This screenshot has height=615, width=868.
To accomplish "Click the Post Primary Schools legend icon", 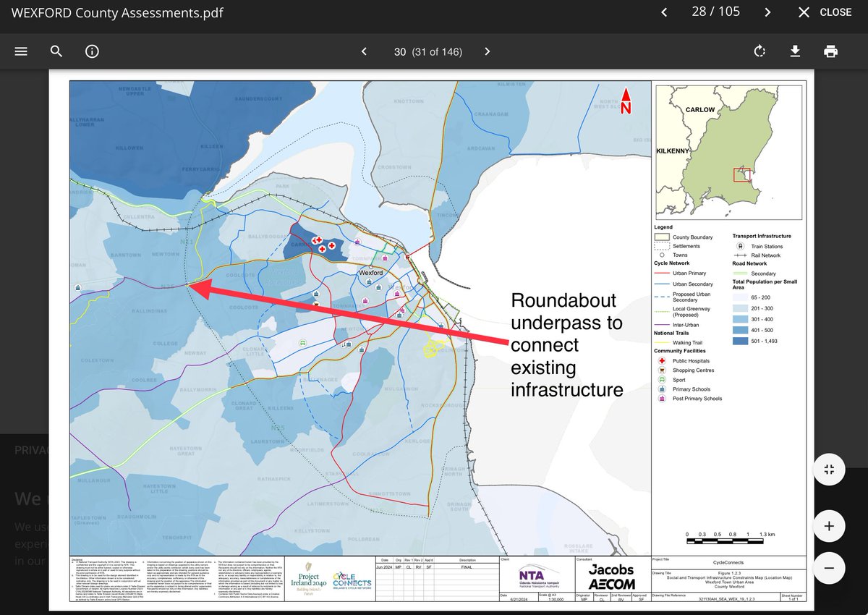I will pos(661,398).
